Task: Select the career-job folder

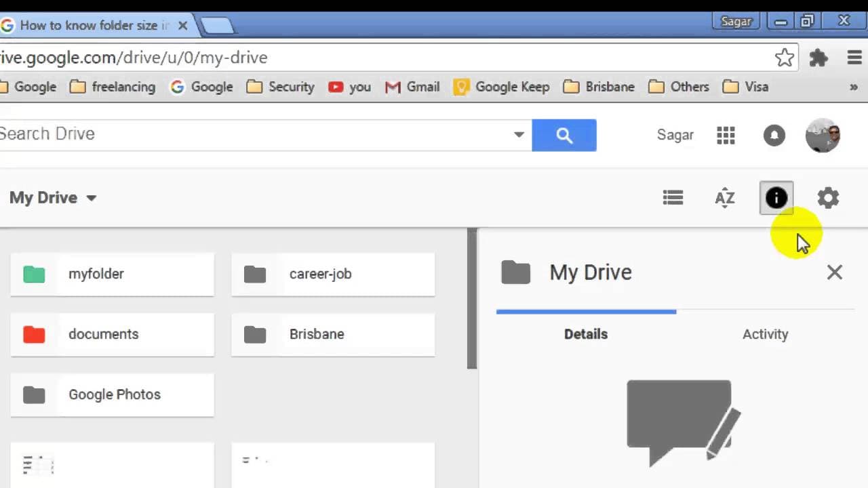Action: pos(333,274)
